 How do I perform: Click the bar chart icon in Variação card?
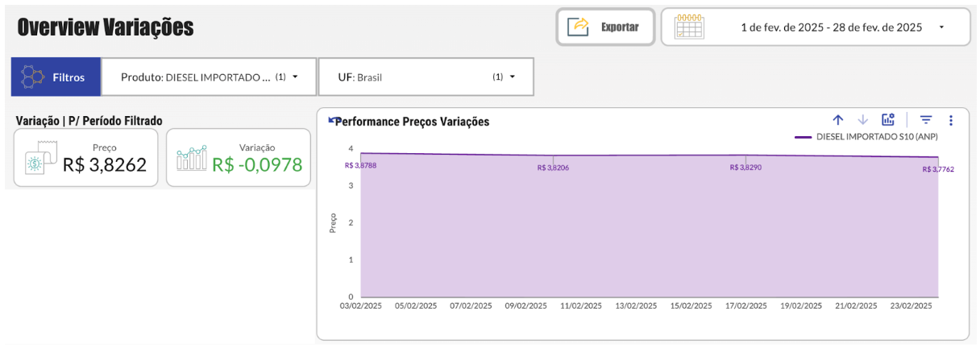click(x=192, y=158)
